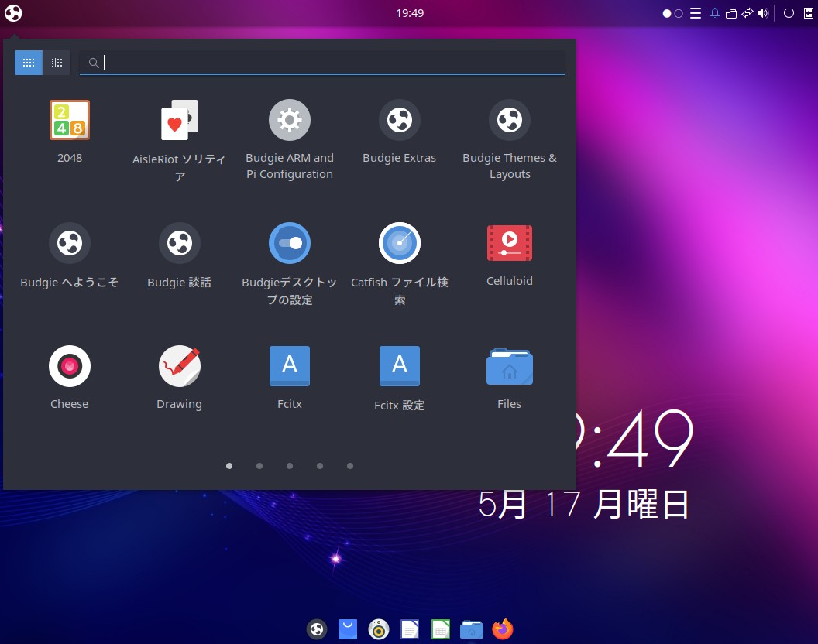Go to the fifth app page dot

(350, 466)
